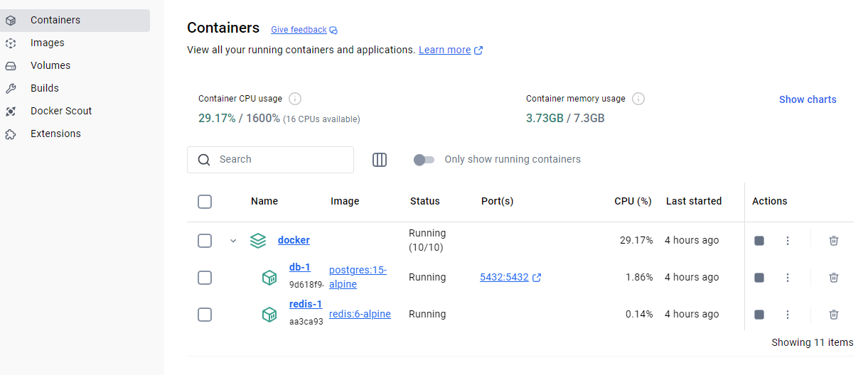Click the Builds wrench icon in sidebar
Screen dimensions: 868x375
point(11,89)
